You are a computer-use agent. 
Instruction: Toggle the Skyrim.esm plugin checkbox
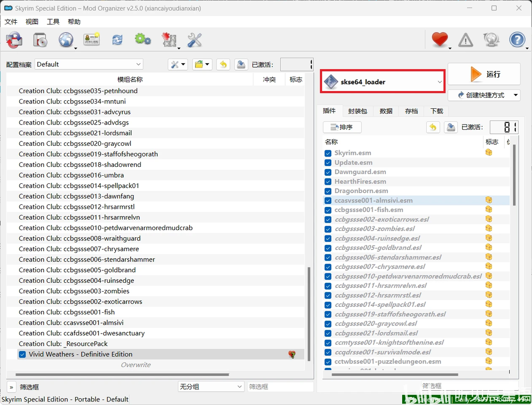pos(328,153)
